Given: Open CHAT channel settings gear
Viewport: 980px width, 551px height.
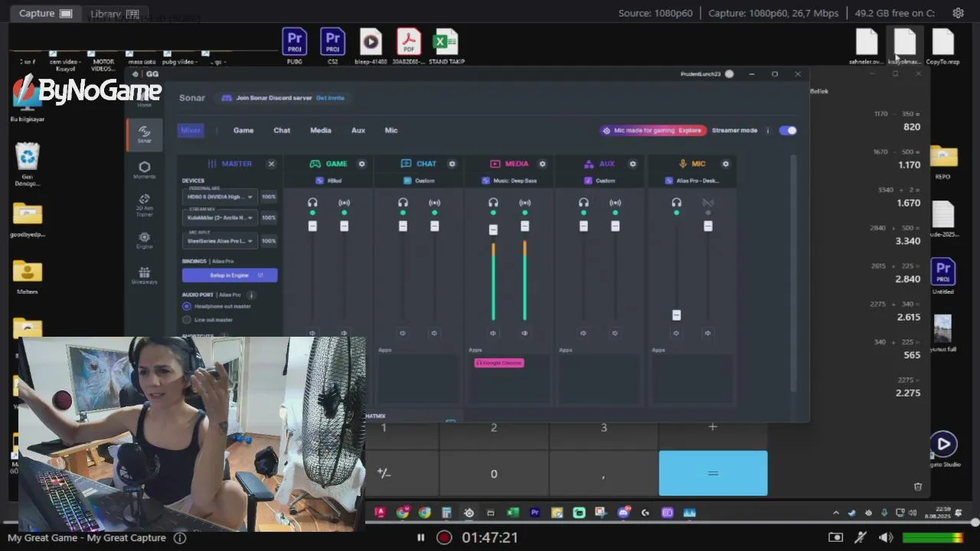Looking at the screenshot, I should (452, 164).
